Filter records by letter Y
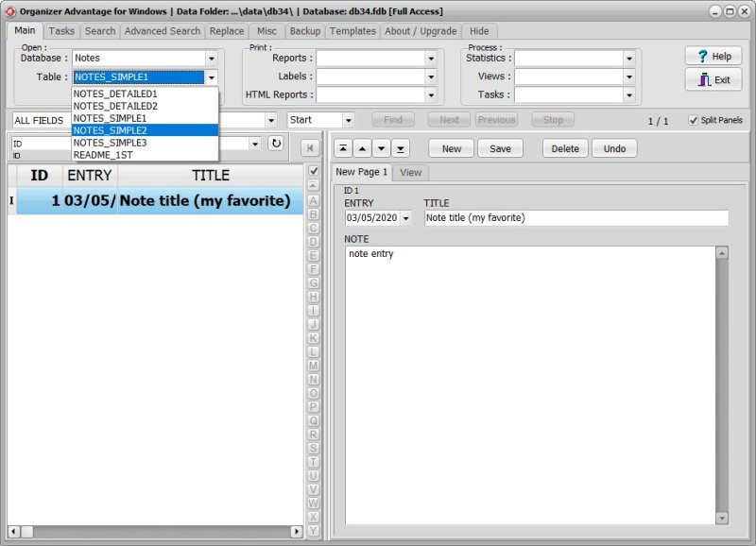Screen dimensions: 756x546 tap(314, 531)
